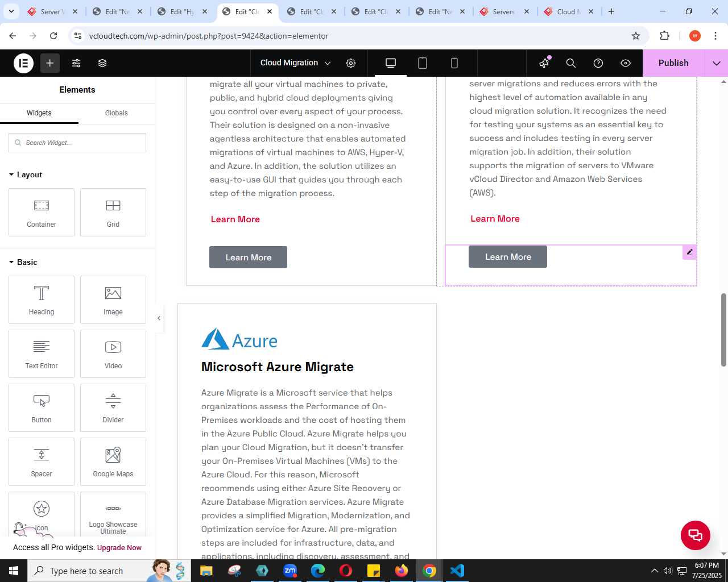This screenshot has width=728, height=582.
Task: Reload the page in browser
Action: (x=53, y=36)
